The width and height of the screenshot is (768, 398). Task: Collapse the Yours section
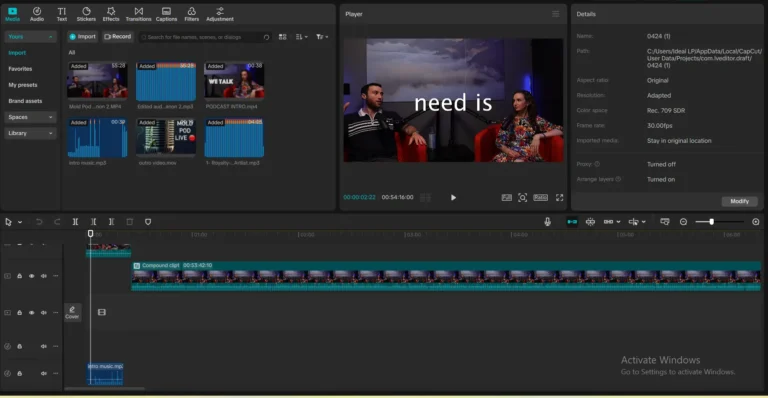point(50,37)
